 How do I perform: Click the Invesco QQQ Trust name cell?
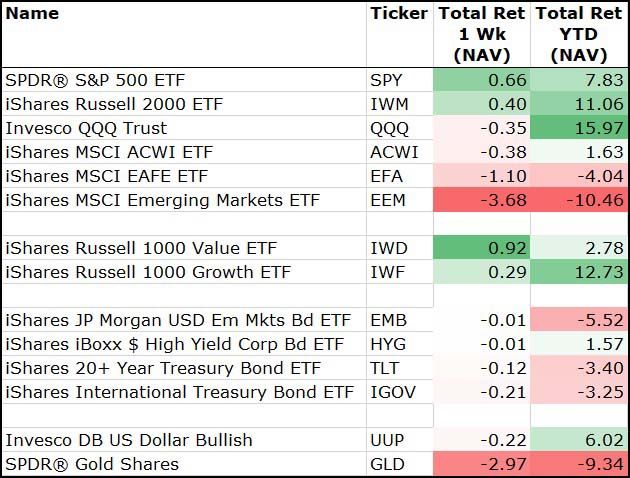point(86,128)
